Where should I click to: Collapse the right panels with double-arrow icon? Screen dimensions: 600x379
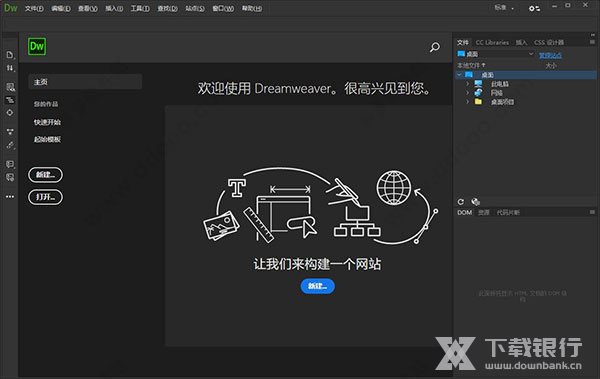pos(592,35)
